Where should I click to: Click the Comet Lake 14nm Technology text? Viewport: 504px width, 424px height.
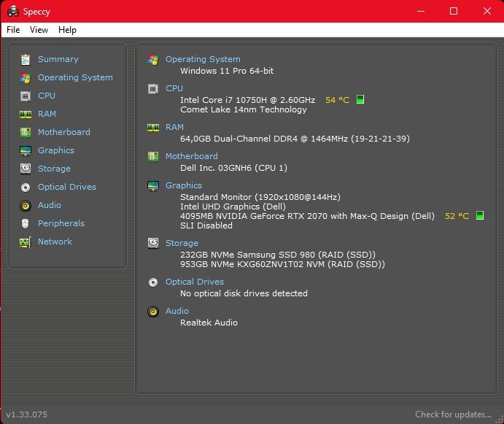[244, 109]
